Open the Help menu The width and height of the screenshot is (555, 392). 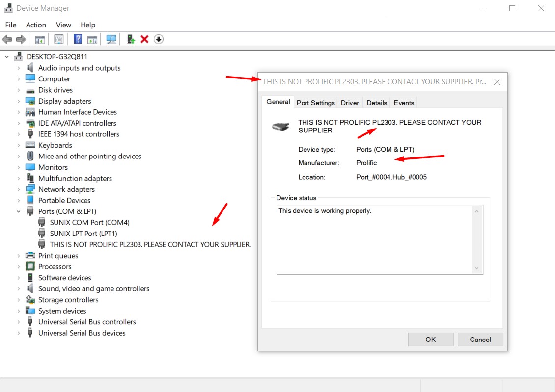[88, 25]
